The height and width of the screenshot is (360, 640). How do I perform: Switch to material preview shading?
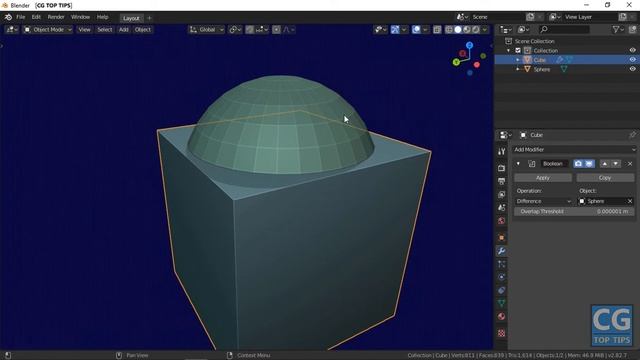[467, 30]
